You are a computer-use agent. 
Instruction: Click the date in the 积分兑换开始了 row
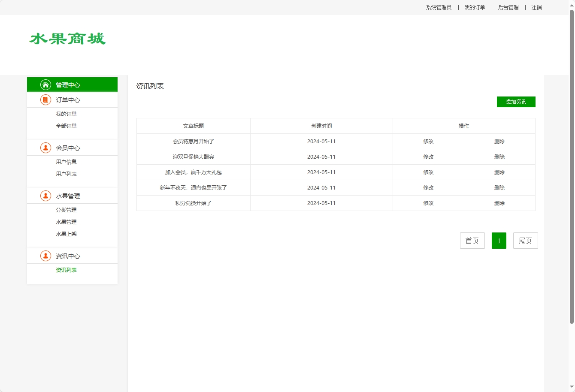321,203
